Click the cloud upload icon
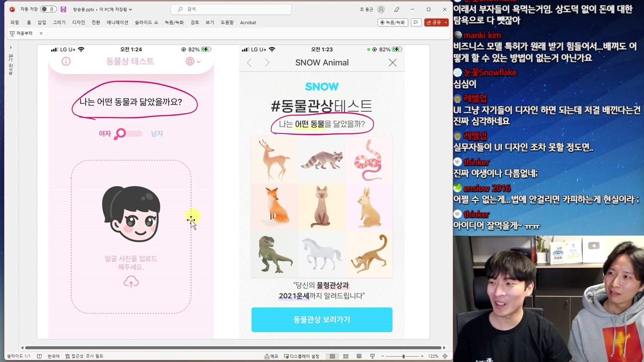This screenshot has width=644, height=362. point(131,282)
